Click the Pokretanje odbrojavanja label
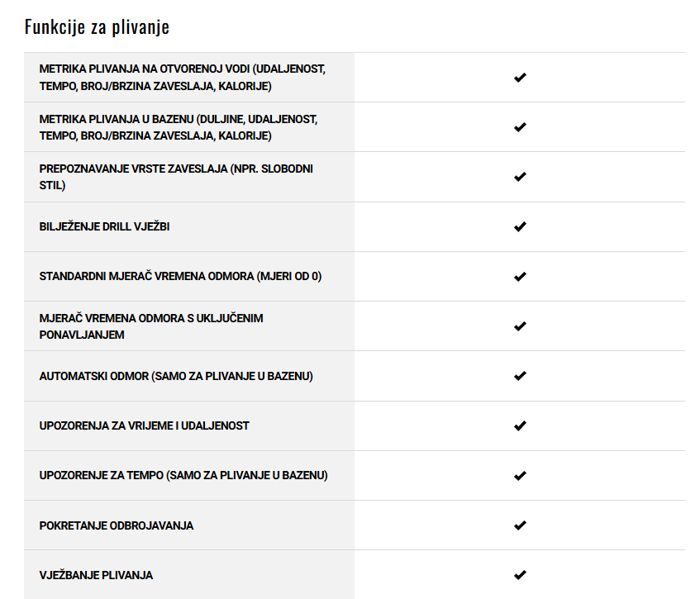The width and height of the screenshot is (700, 599). point(116,525)
